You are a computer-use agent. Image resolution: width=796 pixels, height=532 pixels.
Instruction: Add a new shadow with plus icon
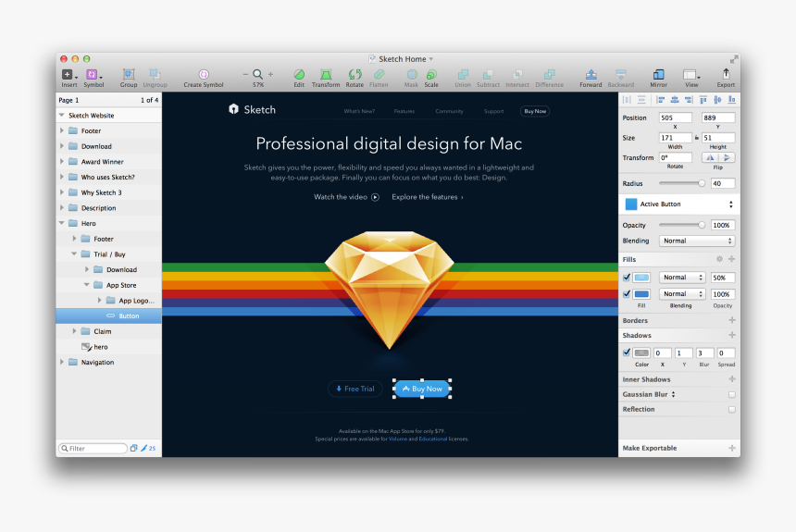tap(732, 335)
